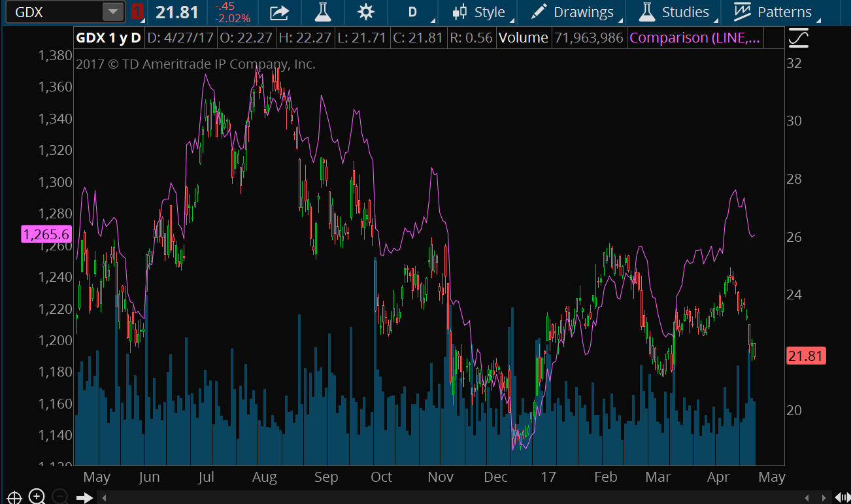Click the "-2.02%" percent change
This screenshot has height=504, width=851.
click(233, 18)
